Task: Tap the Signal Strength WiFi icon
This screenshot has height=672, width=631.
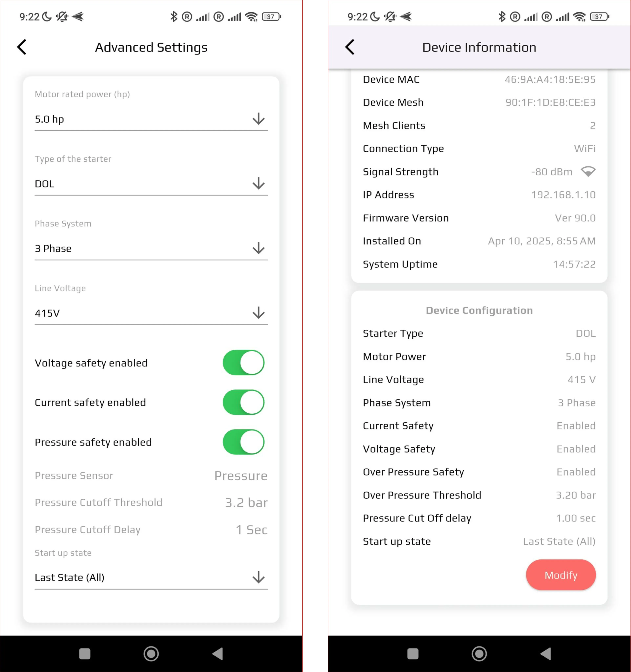Action: [x=588, y=172]
